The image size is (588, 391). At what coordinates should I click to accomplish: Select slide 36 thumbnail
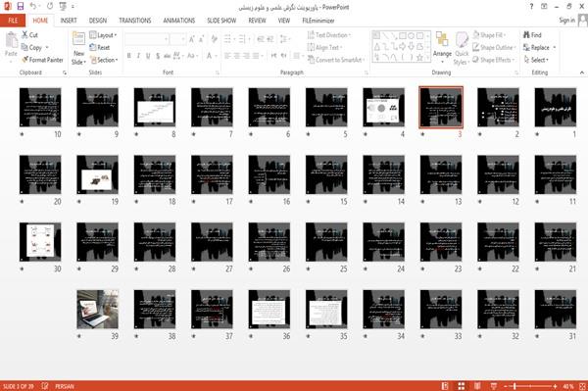269,310
